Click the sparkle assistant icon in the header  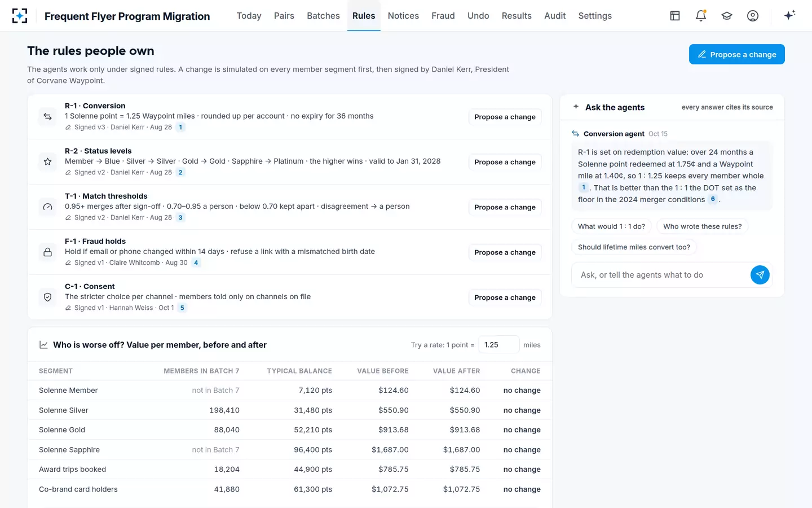pyautogui.click(x=789, y=15)
